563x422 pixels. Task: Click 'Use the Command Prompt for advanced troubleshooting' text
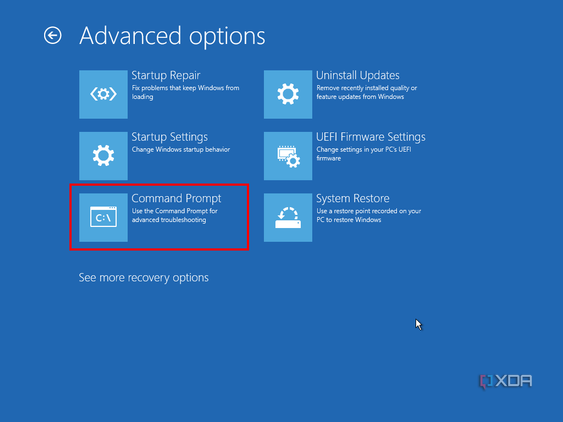(x=175, y=215)
